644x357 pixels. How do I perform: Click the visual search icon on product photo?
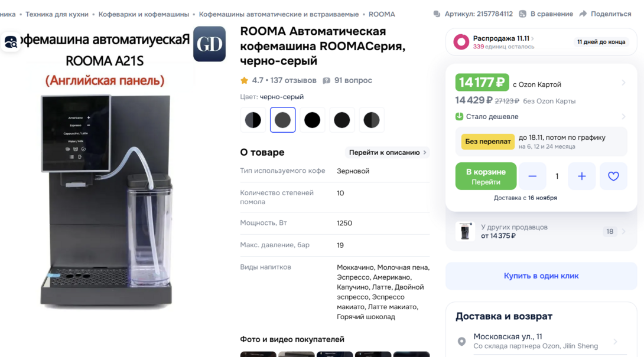tap(11, 41)
